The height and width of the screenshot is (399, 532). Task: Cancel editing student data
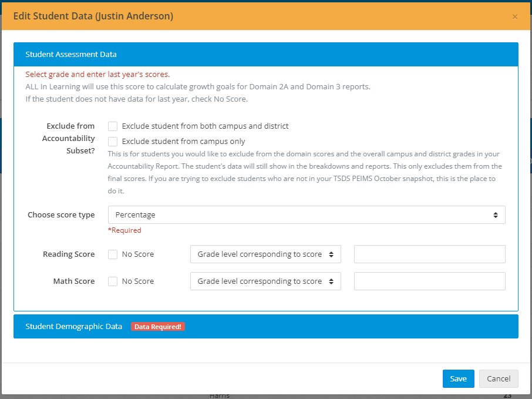[x=498, y=379]
